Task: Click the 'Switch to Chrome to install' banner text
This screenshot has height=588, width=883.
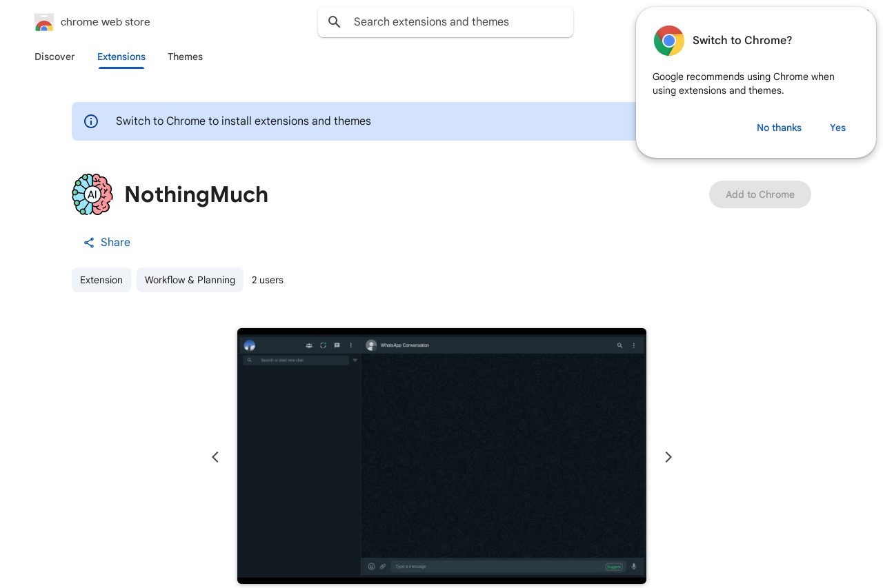Action: [244, 121]
